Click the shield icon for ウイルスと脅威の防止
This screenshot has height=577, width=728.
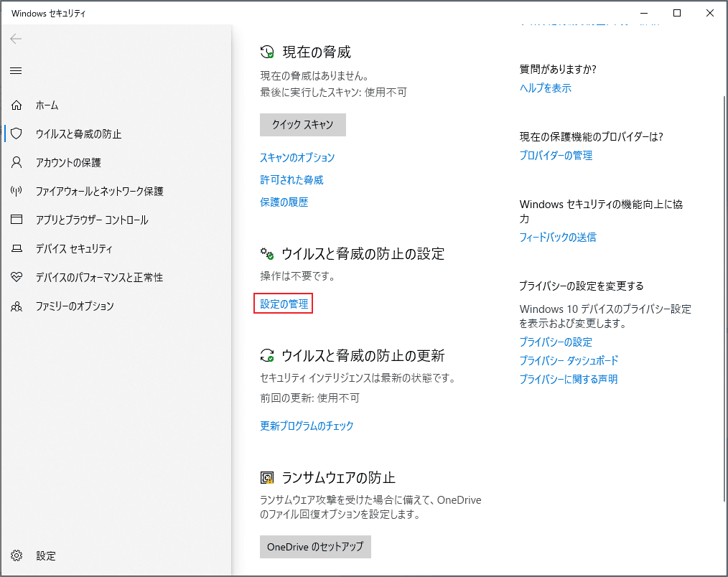(17, 133)
